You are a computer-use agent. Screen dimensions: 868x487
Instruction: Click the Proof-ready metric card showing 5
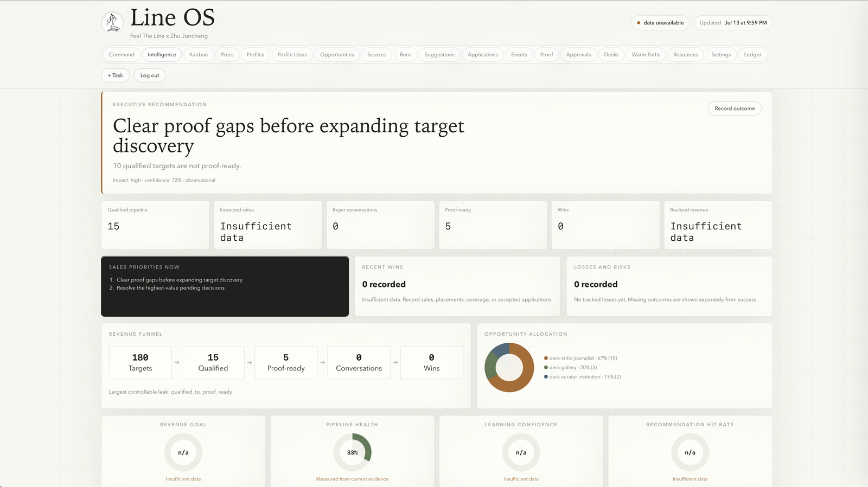(x=493, y=225)
